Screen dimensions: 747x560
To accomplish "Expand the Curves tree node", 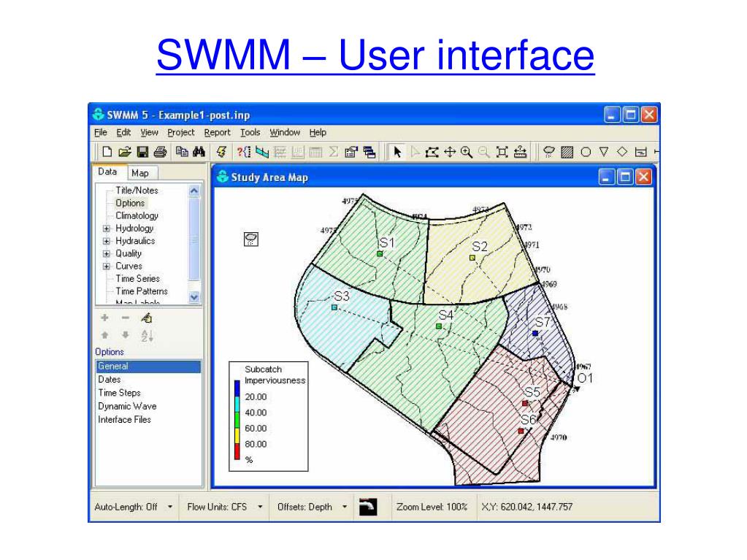I will click(x=107, y=266).
